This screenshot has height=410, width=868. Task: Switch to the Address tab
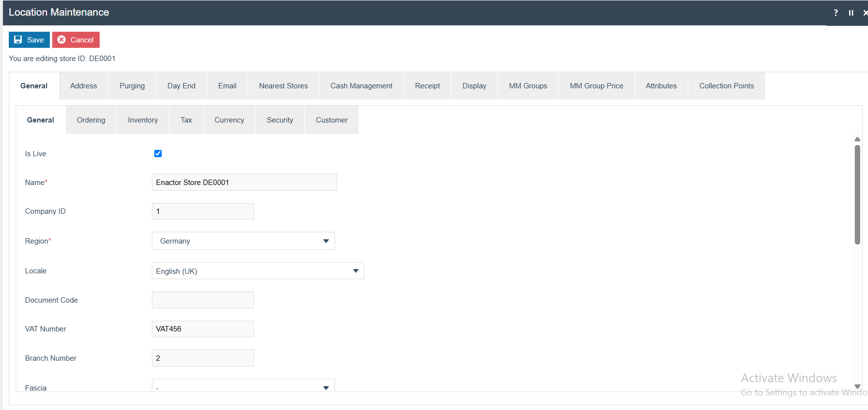pos(84,86)
